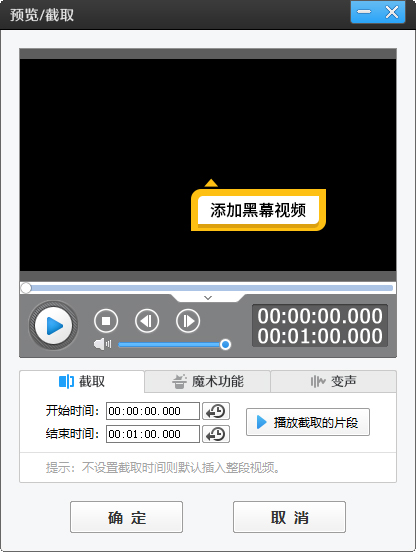Click the volume slider handle
The width and height of the screenshot is (416, 552).
225,344
